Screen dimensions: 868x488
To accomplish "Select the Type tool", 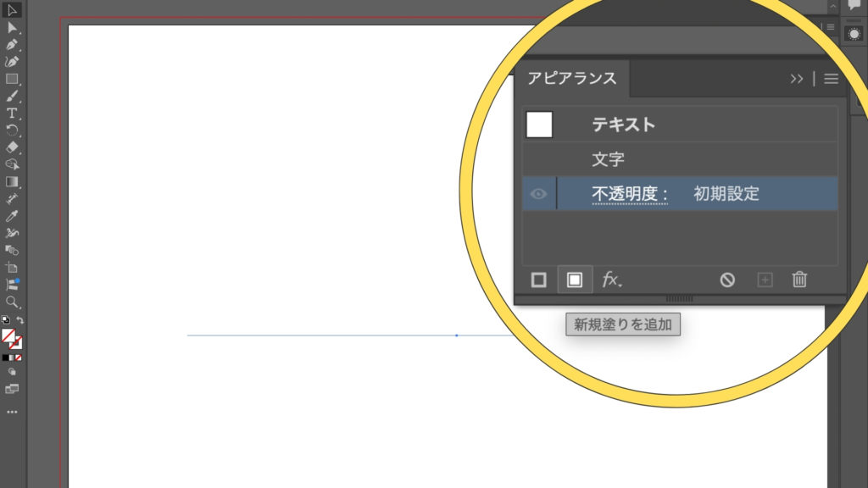I will coord(12,113).
